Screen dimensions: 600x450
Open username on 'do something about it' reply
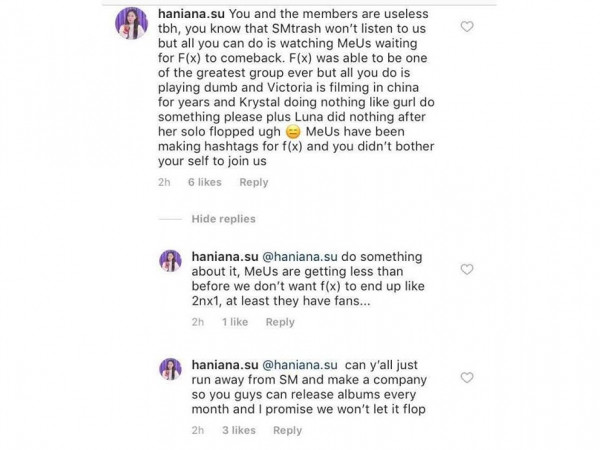coord(224,256)
